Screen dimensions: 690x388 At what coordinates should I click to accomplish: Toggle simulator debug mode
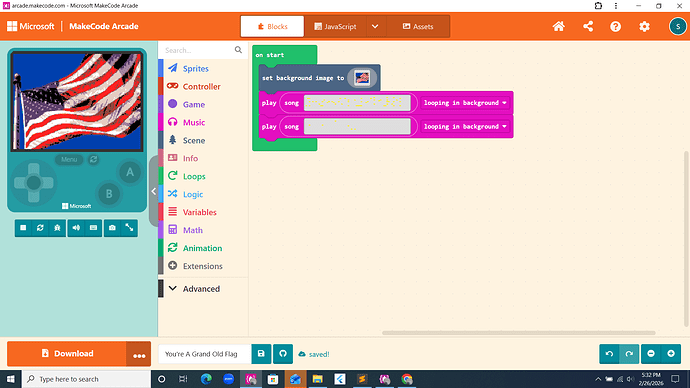[57, 228]
